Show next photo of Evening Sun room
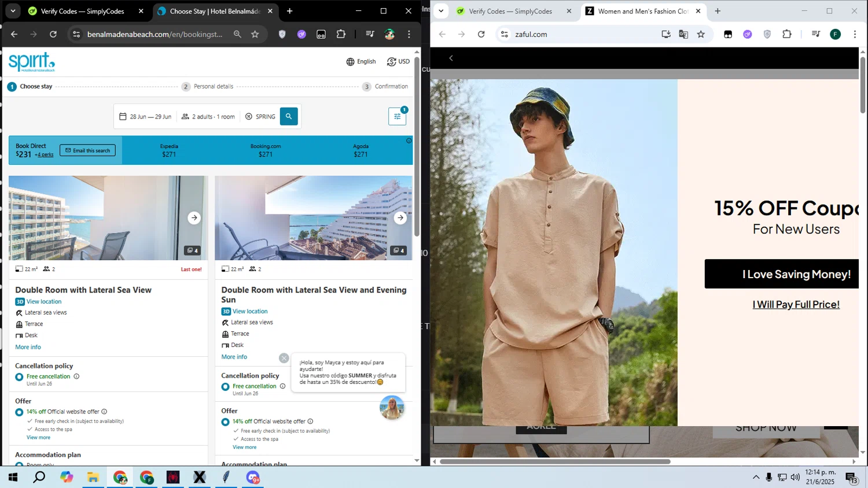The image size is (868, 488). coord(400,218)
